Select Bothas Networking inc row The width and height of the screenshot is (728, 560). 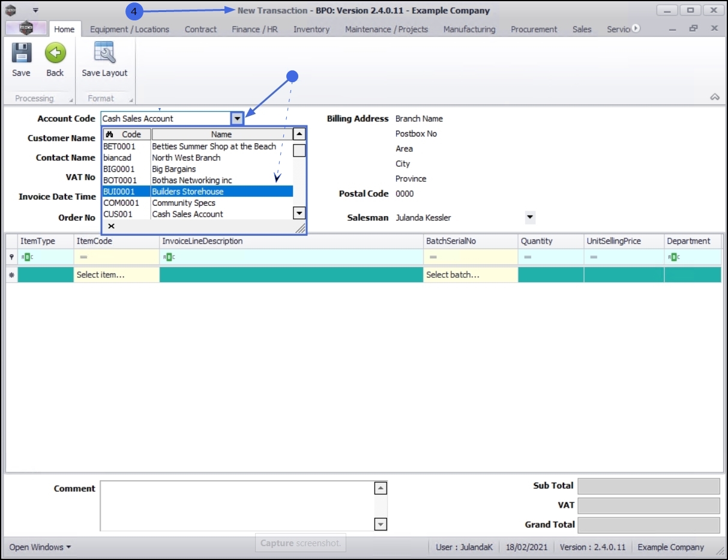197,180
